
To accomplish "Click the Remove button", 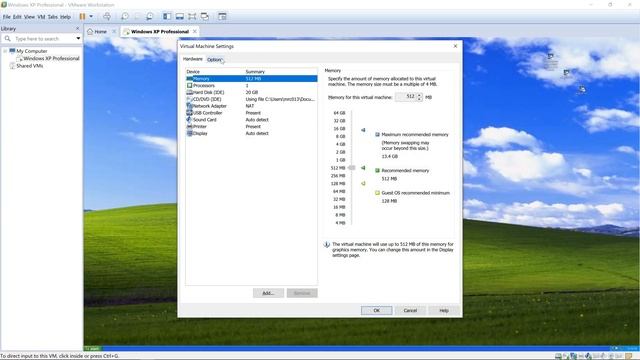I will coord(302,293).
